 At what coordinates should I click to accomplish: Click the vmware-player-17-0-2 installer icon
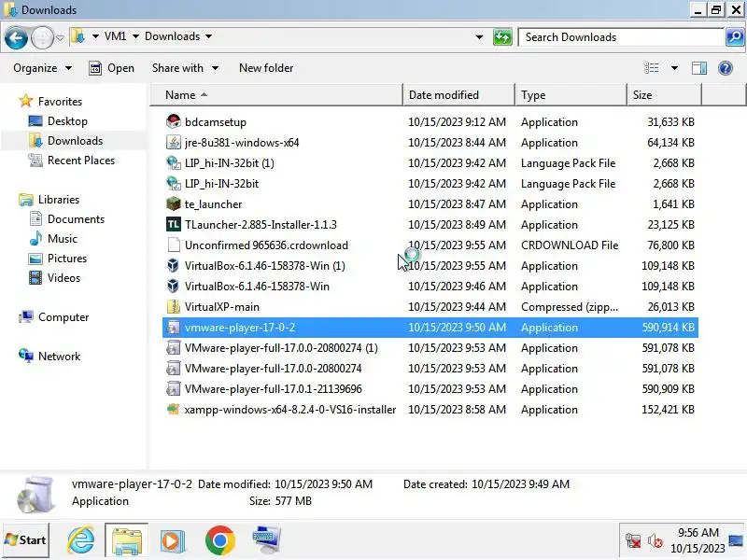click(174, 328)
